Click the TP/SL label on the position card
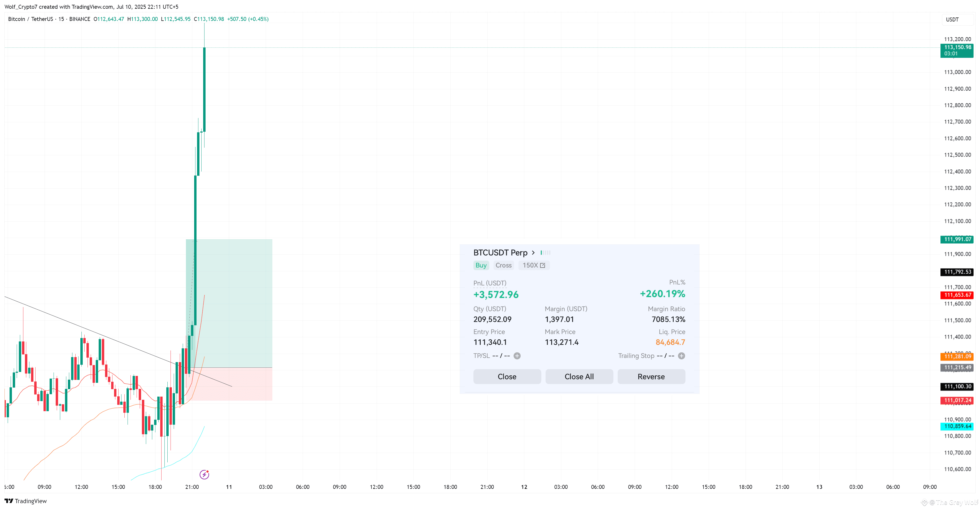 point(481,356)
